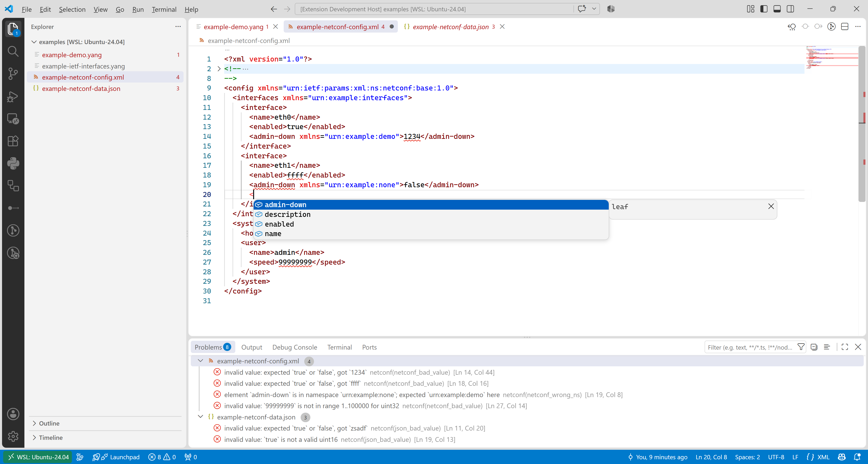Open the Terminal menu
Viewport: 868px width, 464px height.
click(164, 9)
